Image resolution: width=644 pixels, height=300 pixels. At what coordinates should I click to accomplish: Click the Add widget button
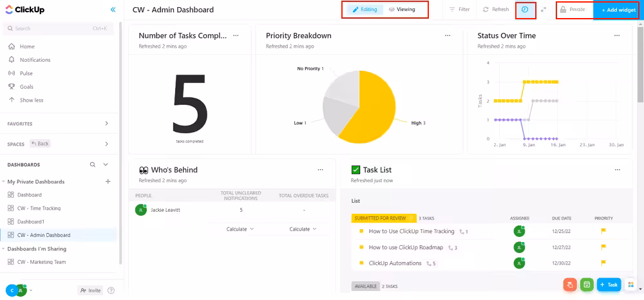(618, 10)
